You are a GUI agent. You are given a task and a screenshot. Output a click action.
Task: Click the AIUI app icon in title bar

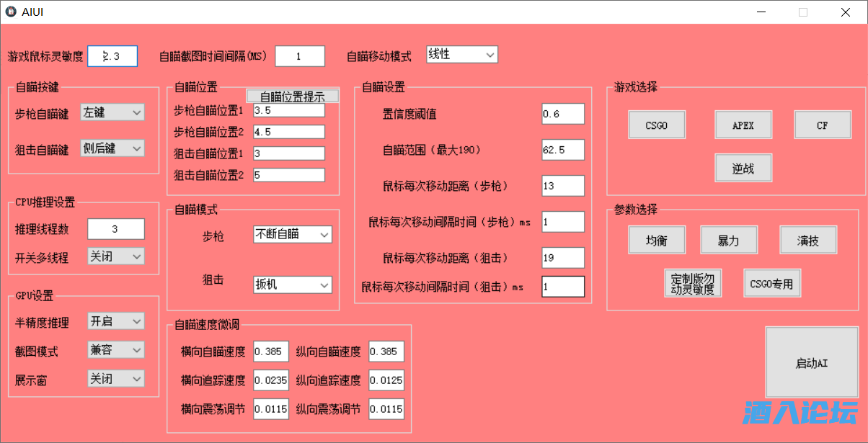click(x=11, y=12)
